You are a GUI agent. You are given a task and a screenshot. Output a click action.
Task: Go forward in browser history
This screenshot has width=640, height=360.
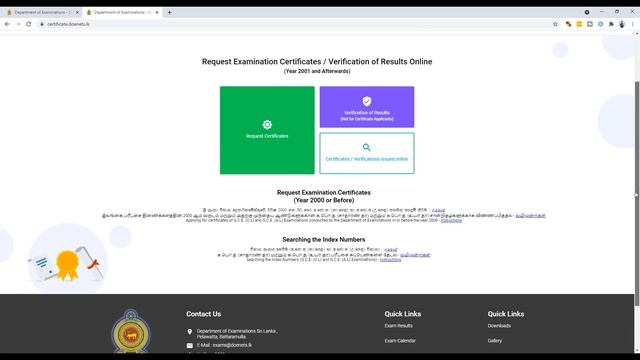(18, 24)
